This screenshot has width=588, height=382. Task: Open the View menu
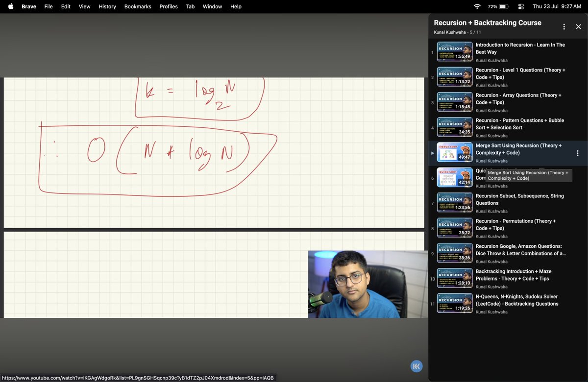click(x=85, y=6)
